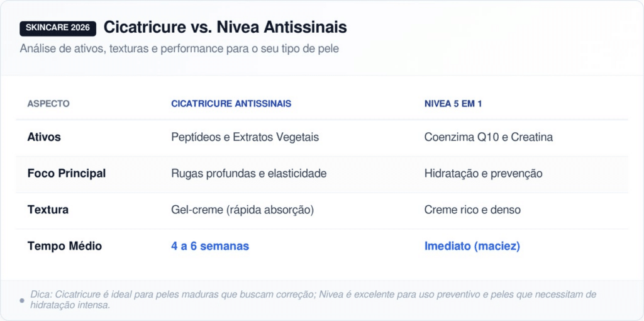Select the Gel-creme (rápida absorção) cell
Image resolution: width=644 pixels, height=321 pixels.
(242, 210)
